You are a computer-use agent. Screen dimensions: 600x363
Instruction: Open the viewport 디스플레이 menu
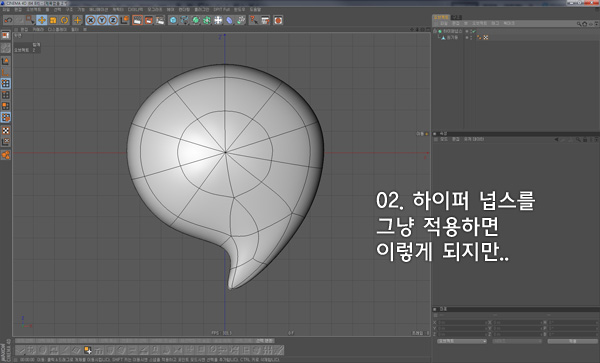point(57,29)
